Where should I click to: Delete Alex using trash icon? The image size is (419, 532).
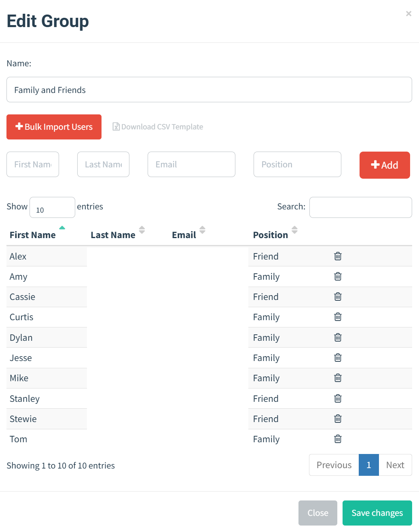click(338, 256)
